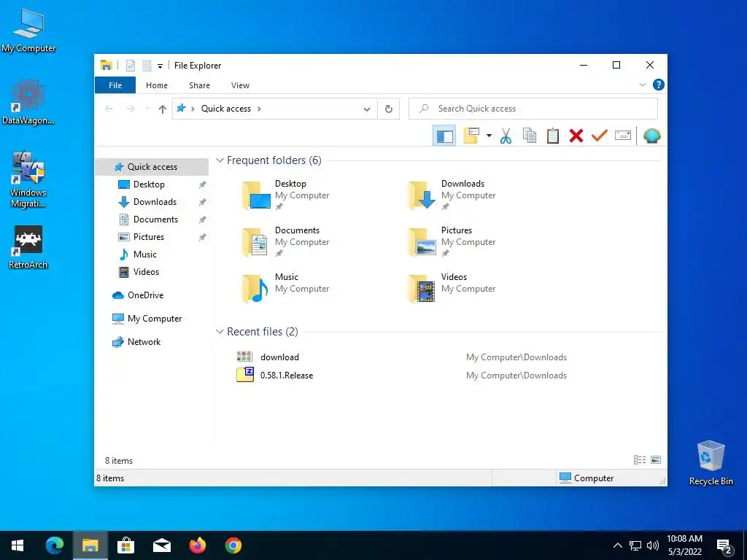Open the notification center icon
Screen dimensions: 747x560
pyautogui.click(x=724, y=546)
